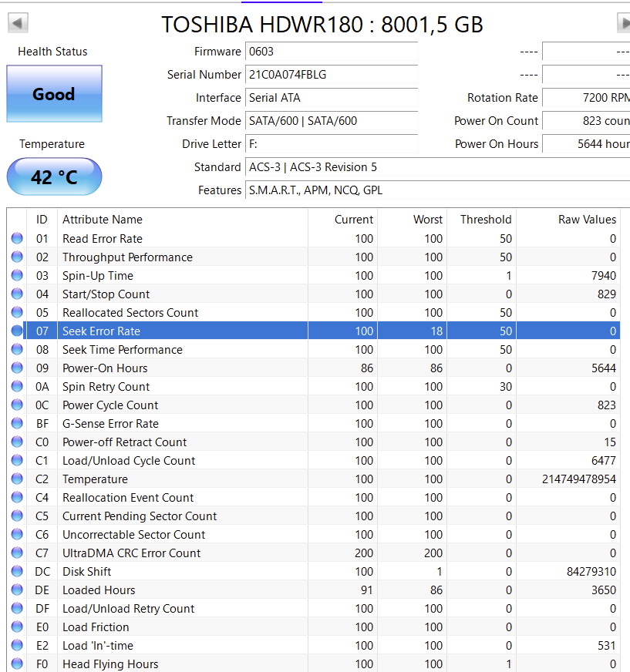Click status icon of Spin-Up Time row
Screen dimensions: 630x672
click(x=17, y=275)
